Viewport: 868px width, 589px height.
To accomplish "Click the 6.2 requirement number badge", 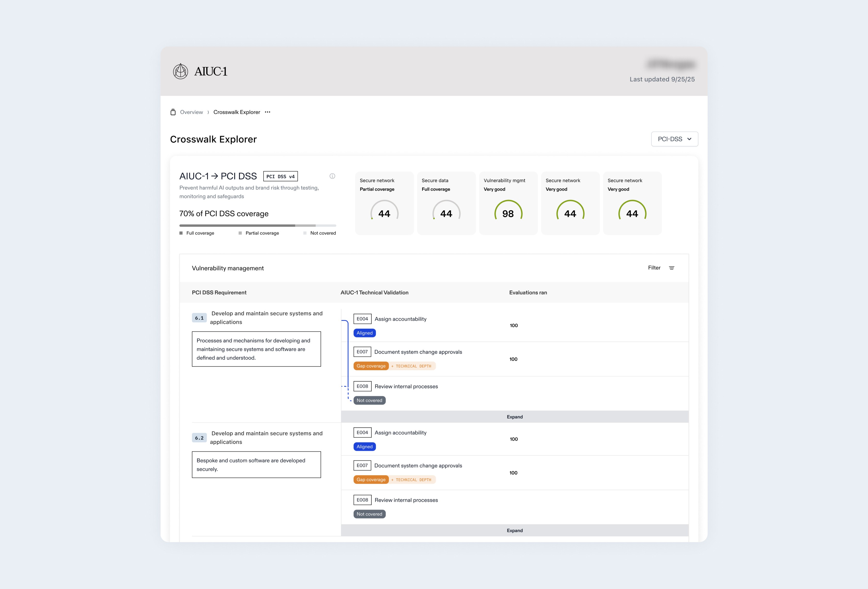I will 199,438.
